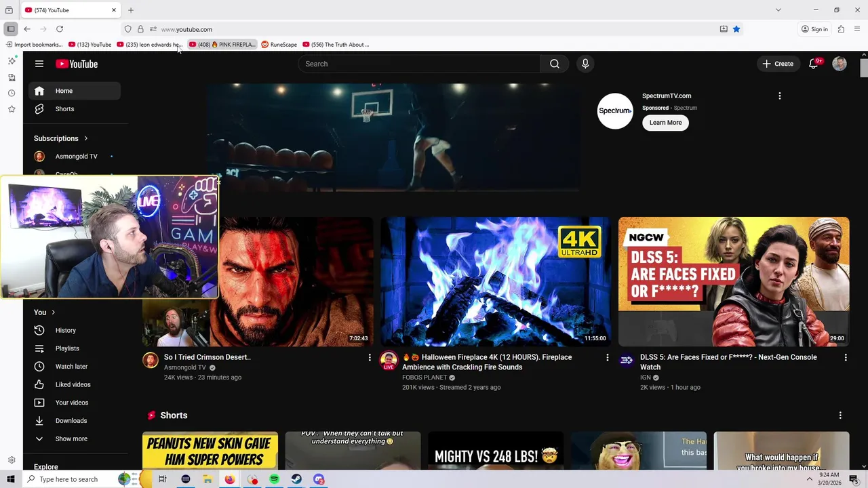Screen dimensions: 868x488
Task: Open Asmongold TV subscription channel
Action: [x=75, y=157]
